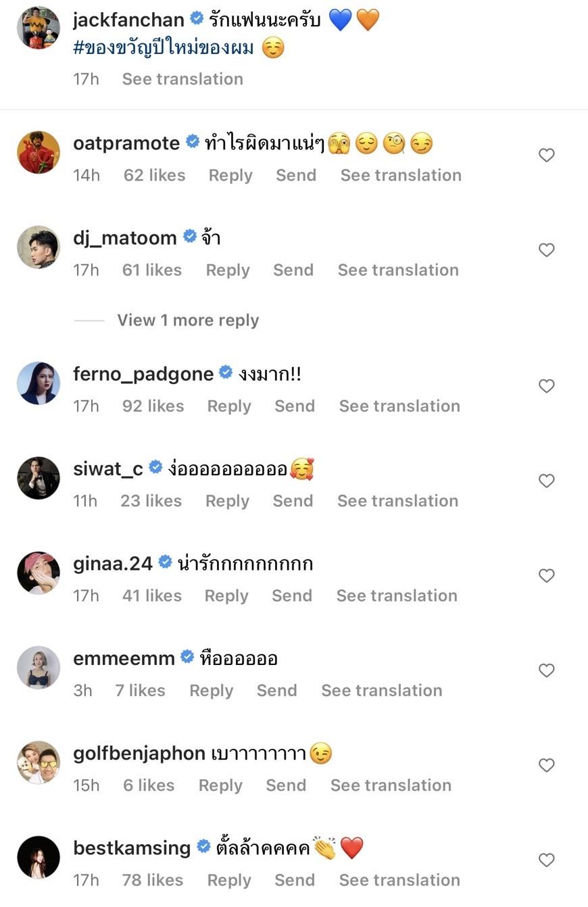Tap ferno_padgone's profile photo
The height and width of the screenshot is (907, 588).
[39, 383]
